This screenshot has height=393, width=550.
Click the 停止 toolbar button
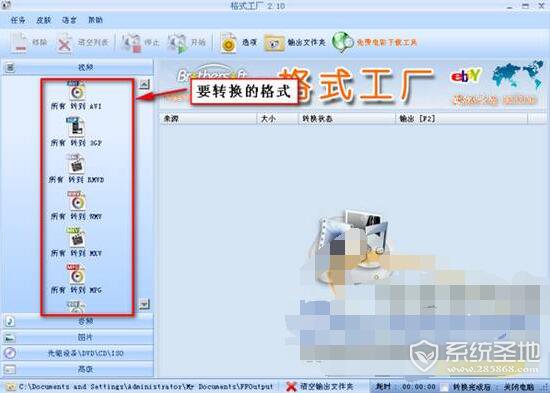[x=140, y=43]
